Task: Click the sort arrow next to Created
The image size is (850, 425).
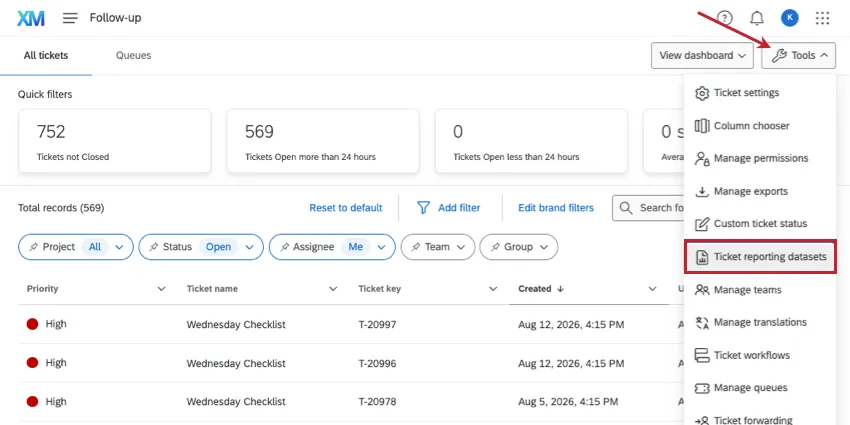Action: [x=561, y=289]
